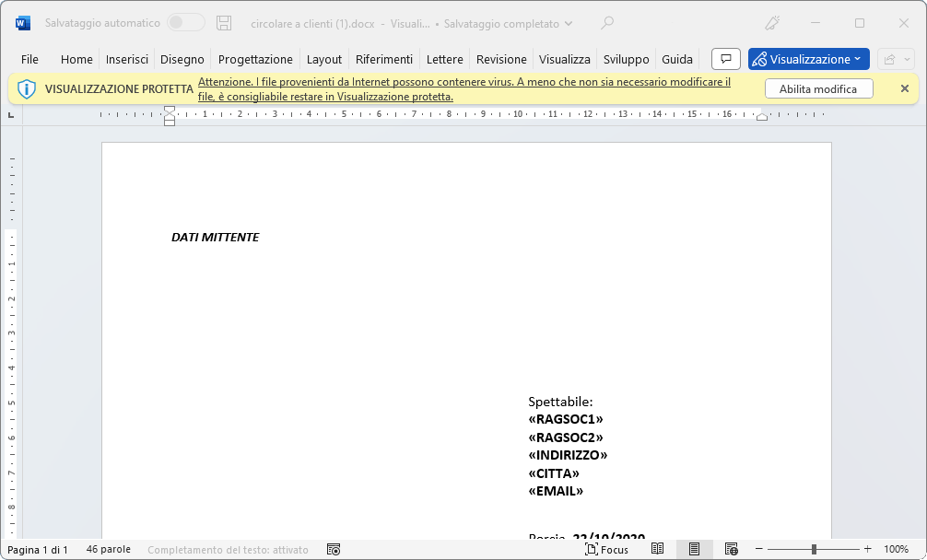The width and height of the screenshot is (927, 560).
Task: Click Pagina 1 di 1 in status bar
Action: [x=38, y=549]
